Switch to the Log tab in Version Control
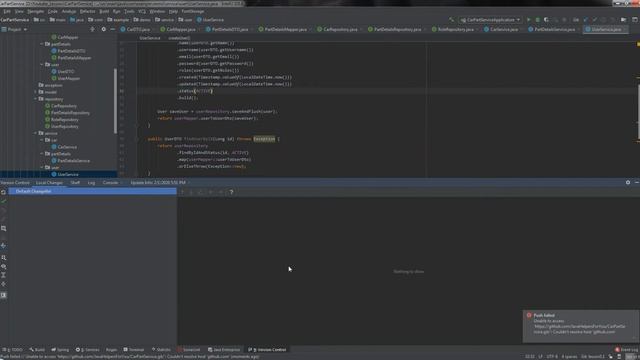 91,182
